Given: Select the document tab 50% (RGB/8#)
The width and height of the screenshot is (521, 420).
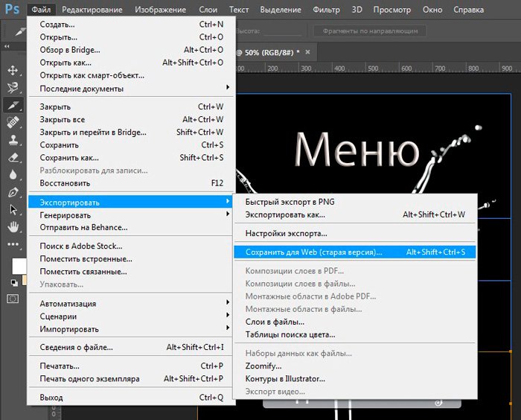Looking at the screenshot, I should click(x=273, y=52).
